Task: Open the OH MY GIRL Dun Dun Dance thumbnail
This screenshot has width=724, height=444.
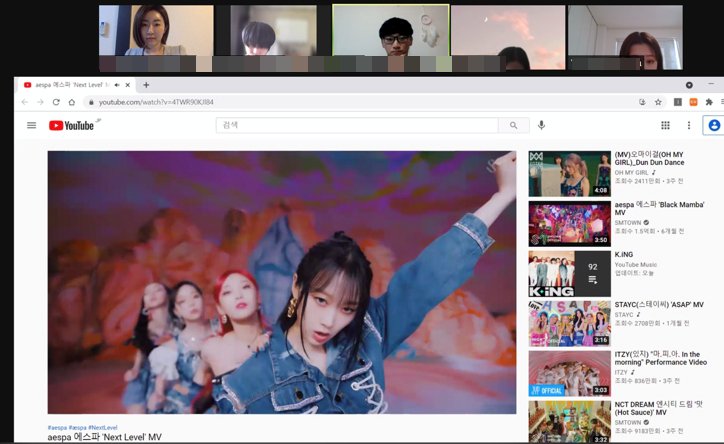Action: click(569, 174)
